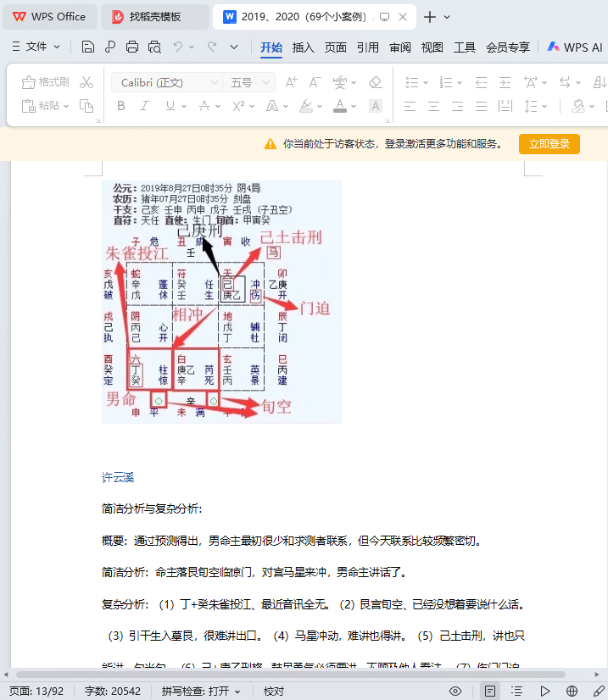Switch to page layout view icon
Screen dimensions: 608x700
coord(489,691)
